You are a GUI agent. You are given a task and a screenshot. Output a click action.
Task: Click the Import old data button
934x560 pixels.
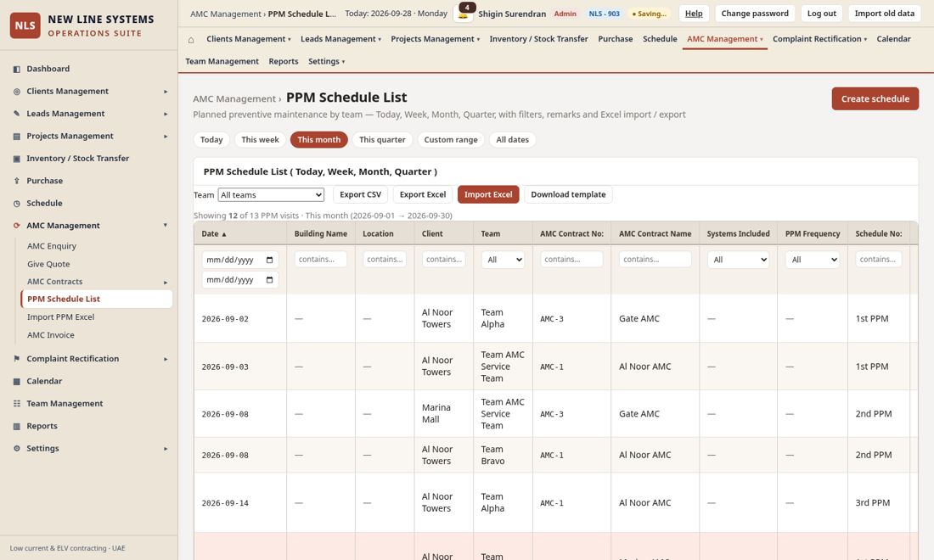click(x=884, y=13)
